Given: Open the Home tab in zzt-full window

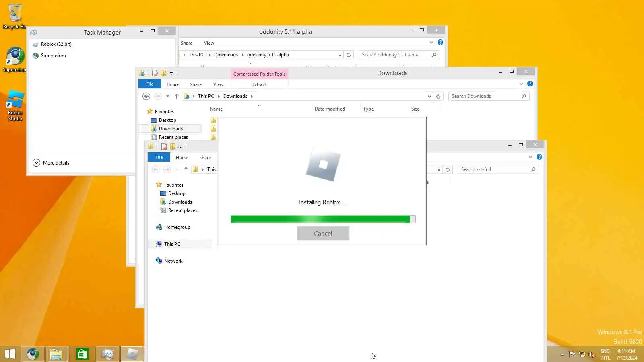Looking at the screenshot, I should [x=182, y=158].
